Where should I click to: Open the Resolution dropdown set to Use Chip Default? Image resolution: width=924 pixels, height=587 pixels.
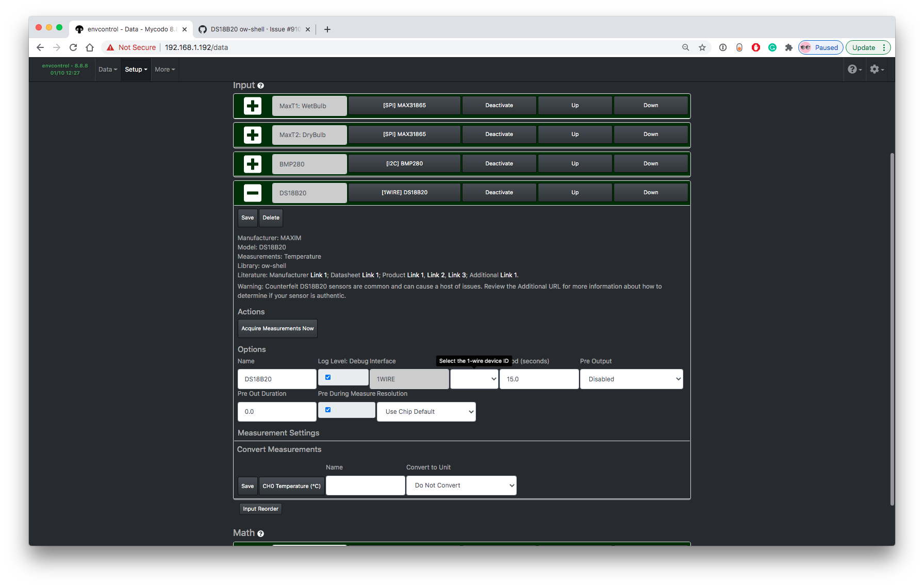click(x=426, y=411)
